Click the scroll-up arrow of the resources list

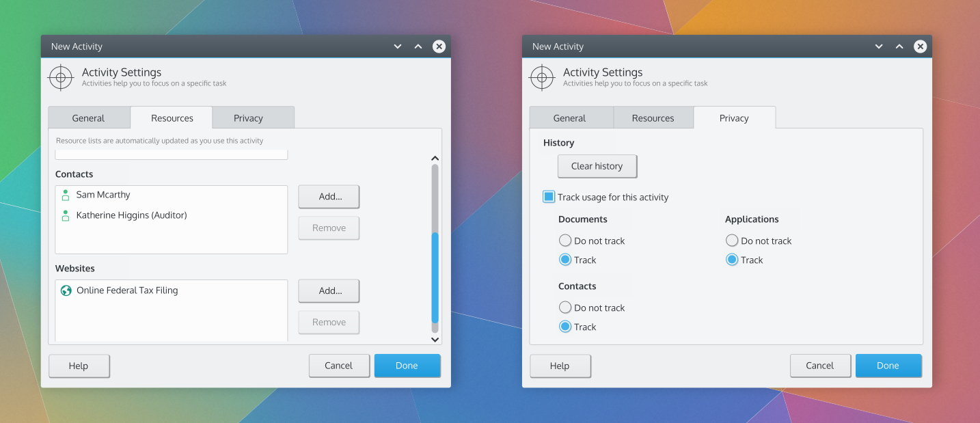click(x=435, y=159)
